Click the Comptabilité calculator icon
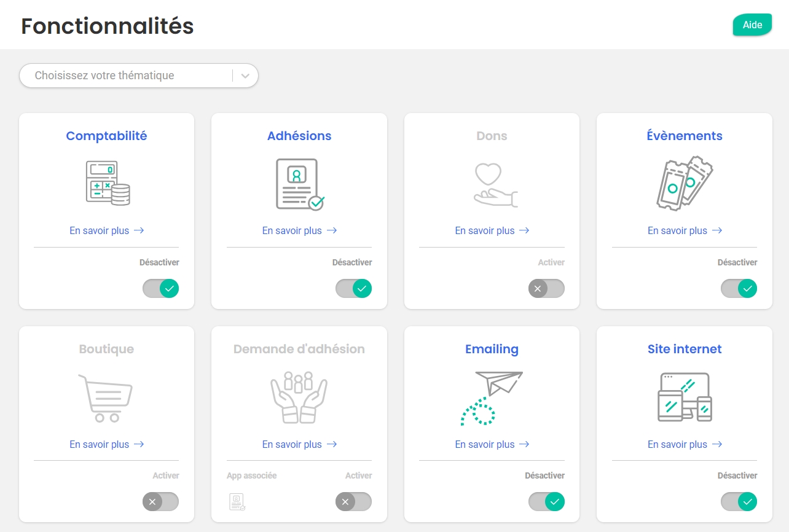The height and width of the screenshot is (532, 789). tap(108, 183)
